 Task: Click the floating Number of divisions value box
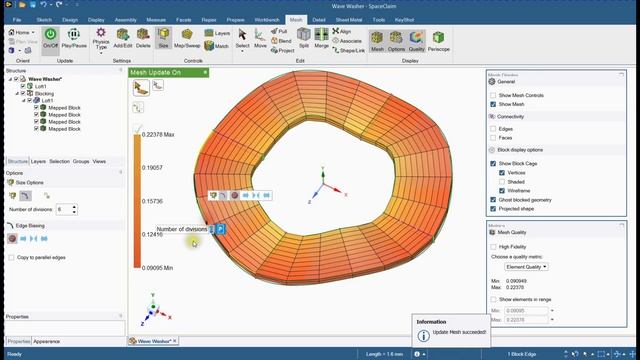pyautogui.click(x=211, y=229)
